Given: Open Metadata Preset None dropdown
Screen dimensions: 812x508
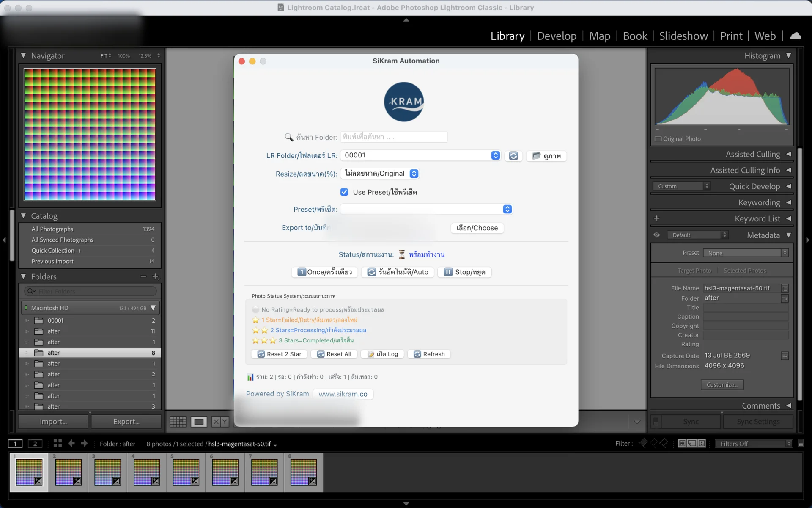Looking at the screenshot, I should pyautogui.click(x=746, y=253).
